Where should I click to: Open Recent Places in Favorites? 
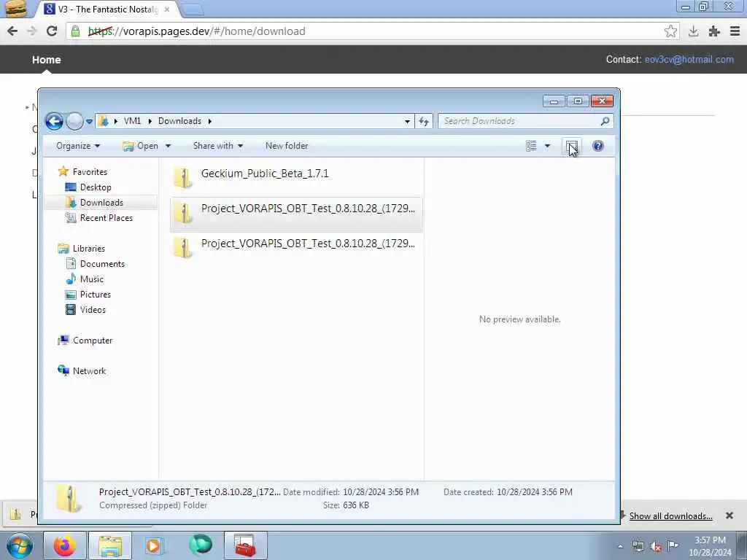98,217
